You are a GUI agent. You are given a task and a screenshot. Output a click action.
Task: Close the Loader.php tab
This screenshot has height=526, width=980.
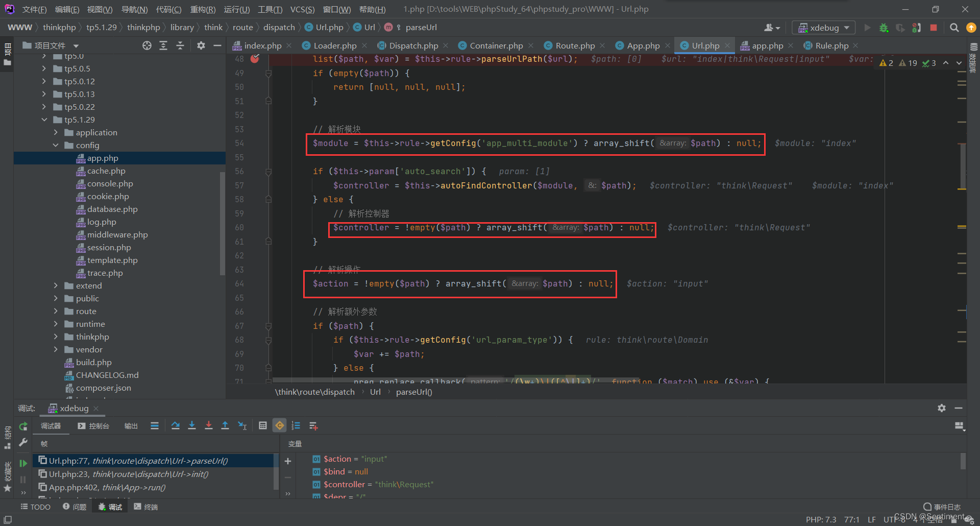coord(364,45)
